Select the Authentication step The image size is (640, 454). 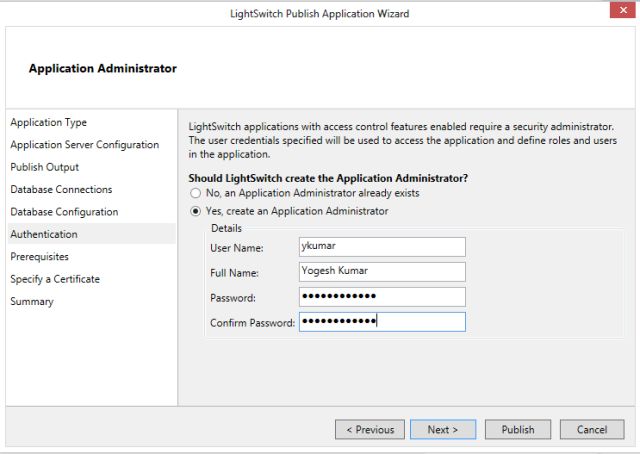pyautogui.click(x=91, y=234)
